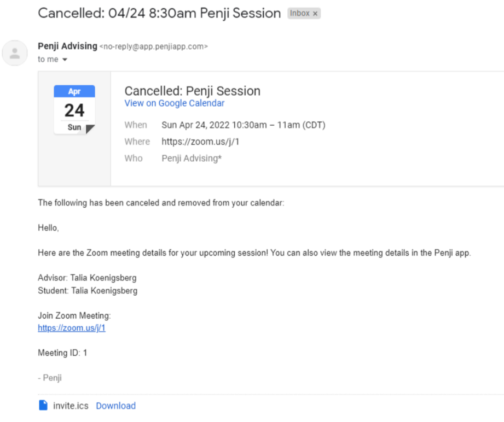504x422 pixels.
Task: Click the email subject 'Cancelled: 04/24 8:30am Penji Session'
Action: pyautogui.click(x=159, y=13)
